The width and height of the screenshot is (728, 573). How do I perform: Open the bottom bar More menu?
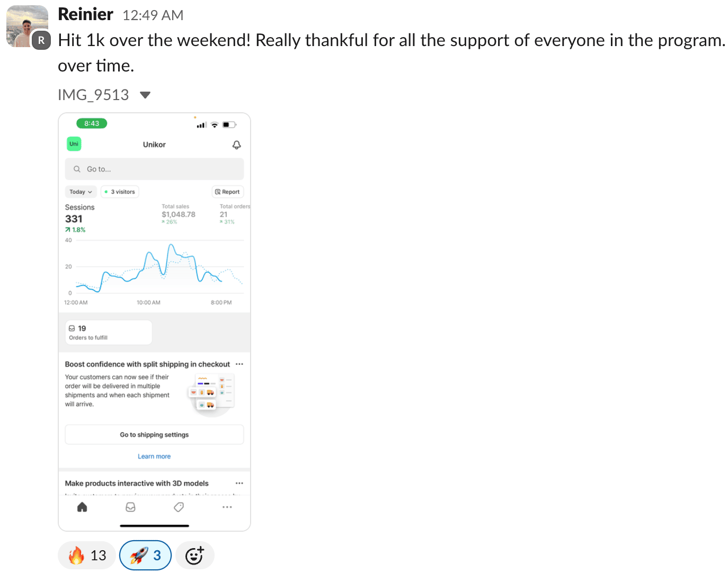[x=227, y=507]
